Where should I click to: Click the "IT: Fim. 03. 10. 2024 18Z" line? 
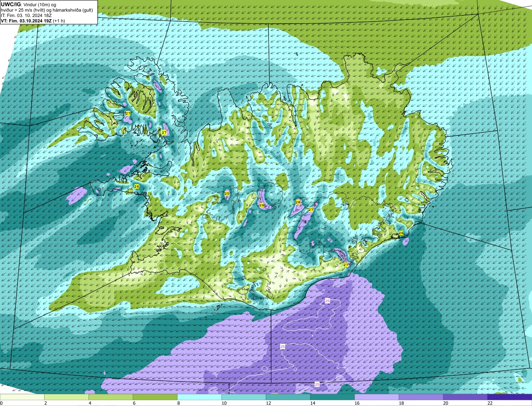point(26,15)
